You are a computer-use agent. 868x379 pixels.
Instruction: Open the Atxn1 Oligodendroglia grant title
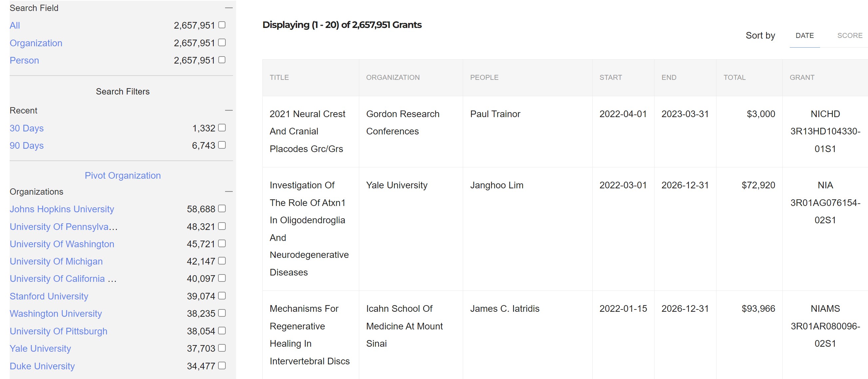pos(309,229)
